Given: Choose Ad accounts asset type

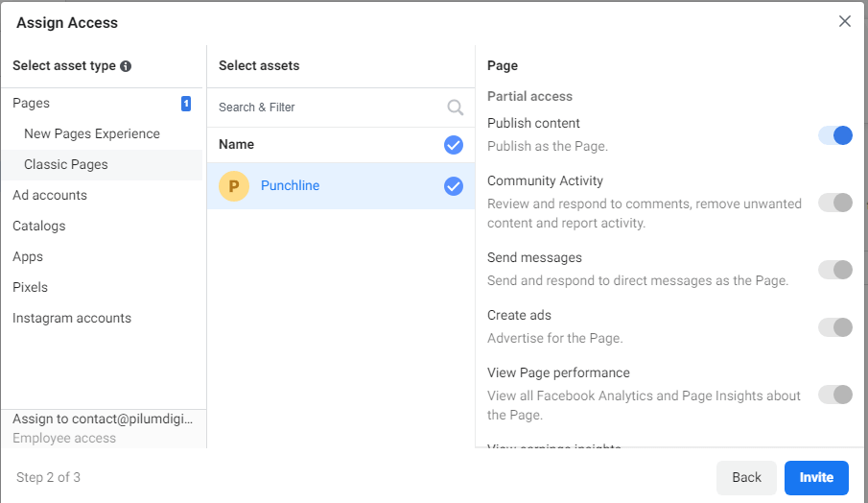Looking at the screenshot, I should coord(50,196).
